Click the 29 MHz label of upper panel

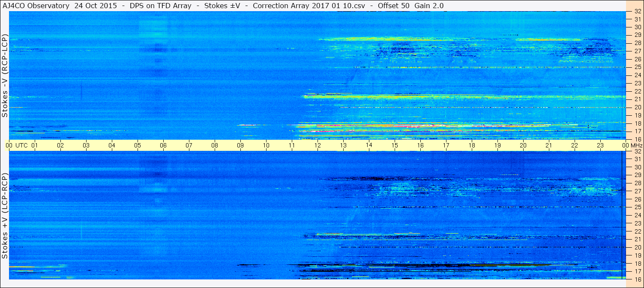pos(637,35)
